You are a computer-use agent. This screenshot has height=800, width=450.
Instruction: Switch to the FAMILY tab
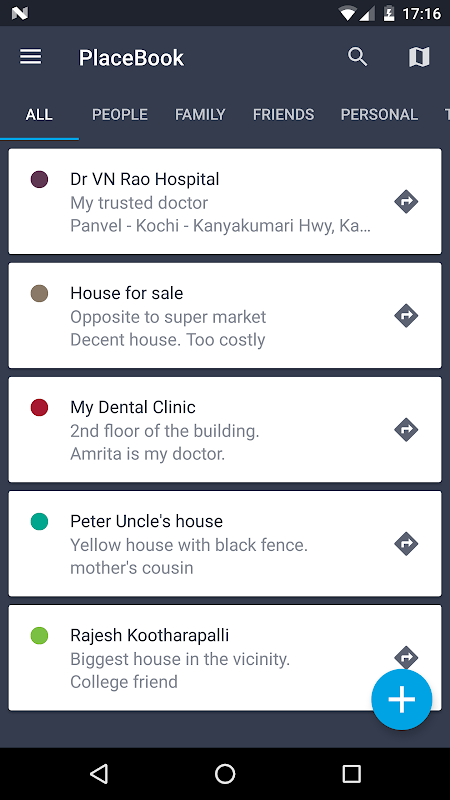(x=200, y=114)
